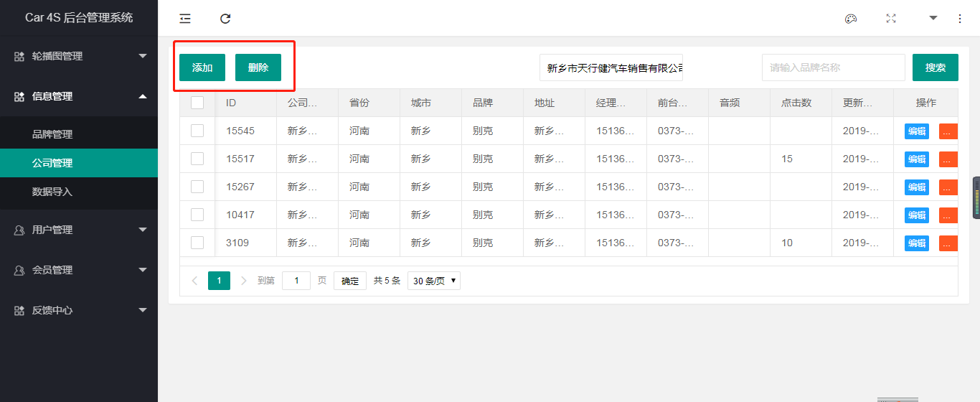
Task: Open the theme palette icon
Action: point(851,19)
